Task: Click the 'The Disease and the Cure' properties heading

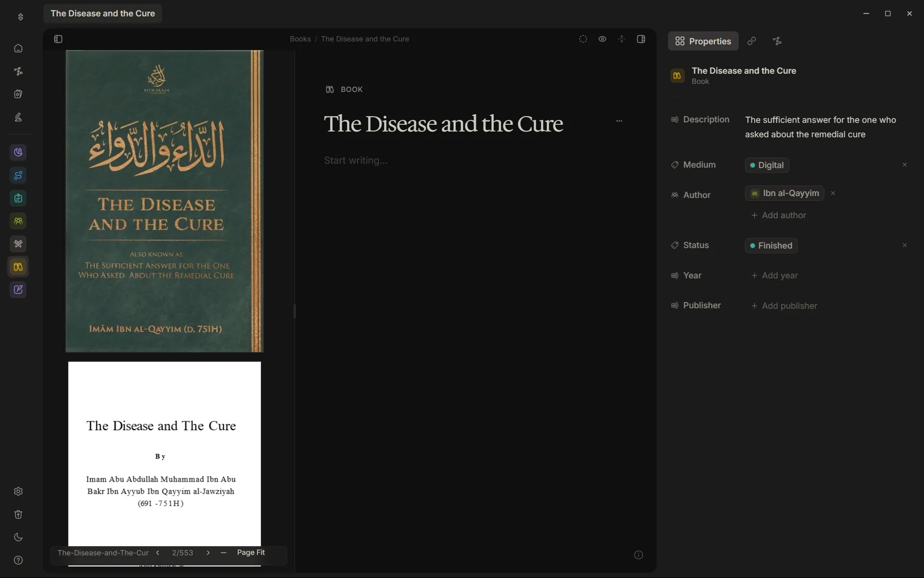Action: (744, 71)
